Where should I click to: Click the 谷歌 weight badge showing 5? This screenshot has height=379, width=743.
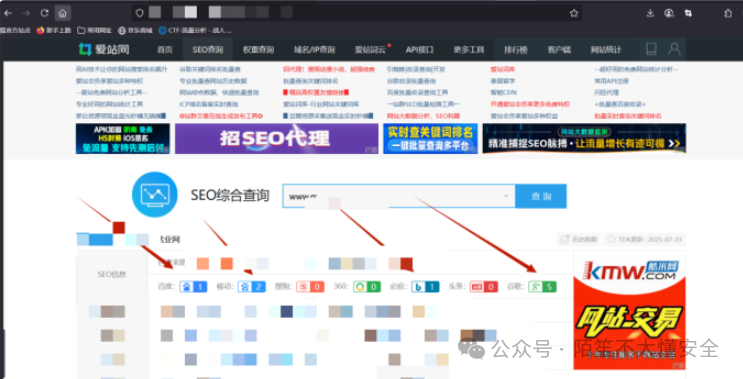point(543,287)
